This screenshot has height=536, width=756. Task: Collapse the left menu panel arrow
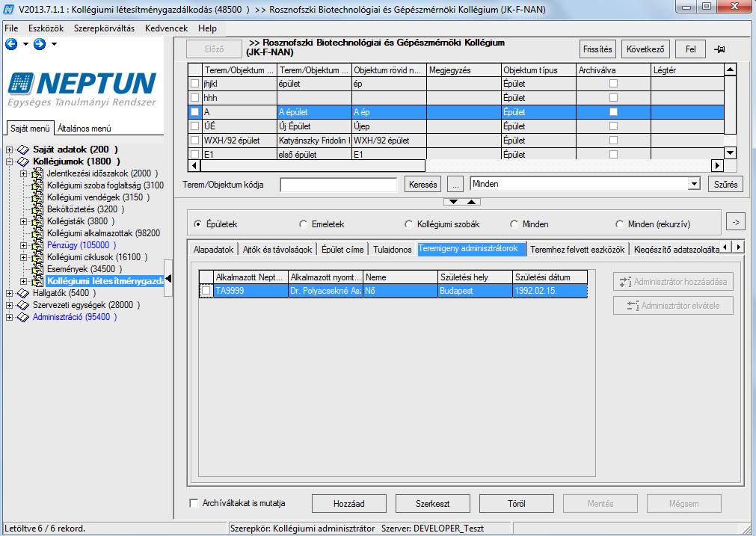[x=168, y=279]
